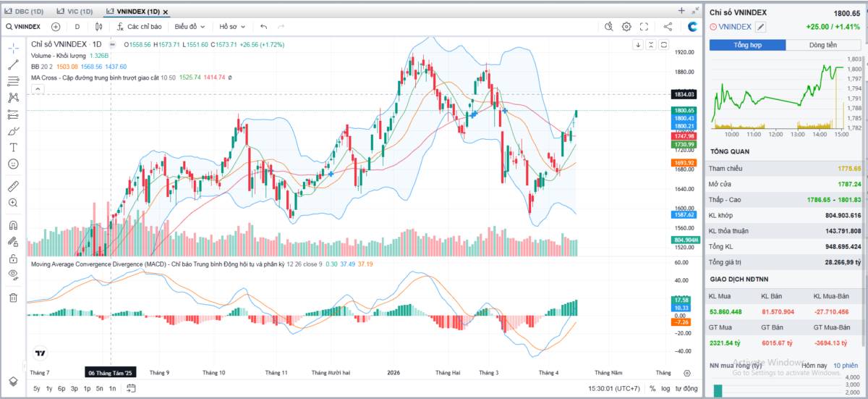This screenshot has height=399, width=868.
Task: Select the text annotation tool
Action: 13,147
